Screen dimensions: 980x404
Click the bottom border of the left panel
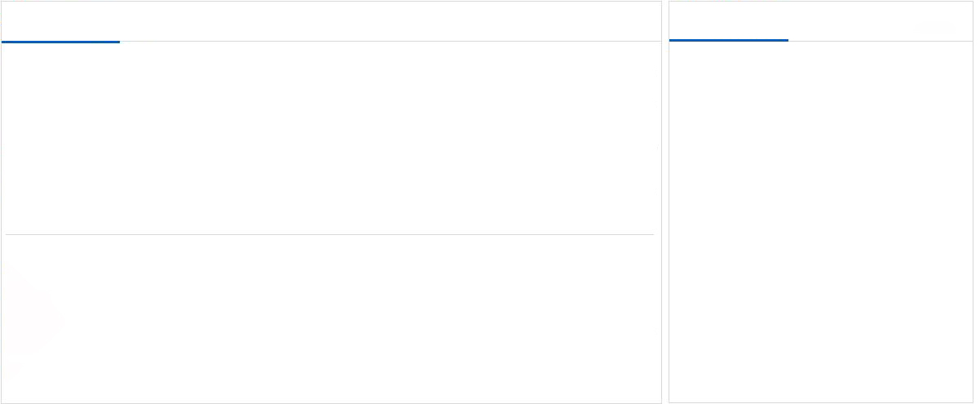click(x=329, y=402)
